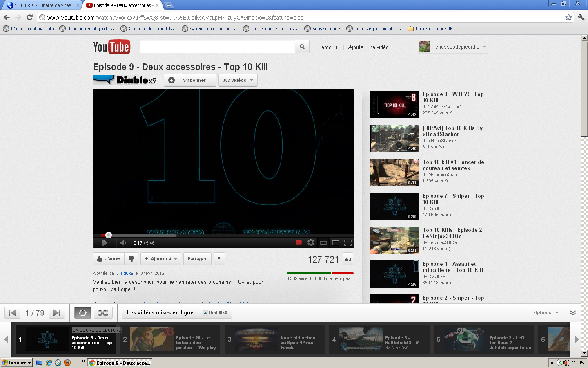Viewport: 588px width, 368px height.
Task: Switch player to small size
Action: (x=323, y=243)
